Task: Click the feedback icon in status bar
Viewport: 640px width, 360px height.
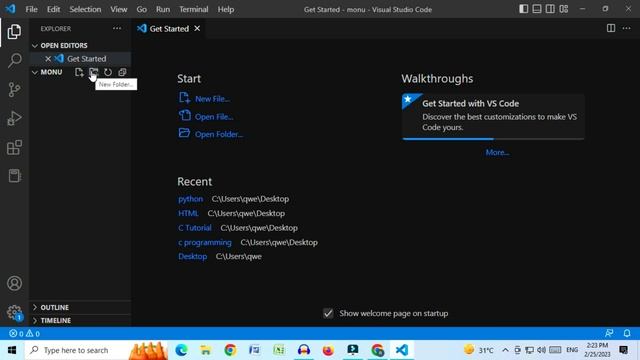Action: click(609, 333)
